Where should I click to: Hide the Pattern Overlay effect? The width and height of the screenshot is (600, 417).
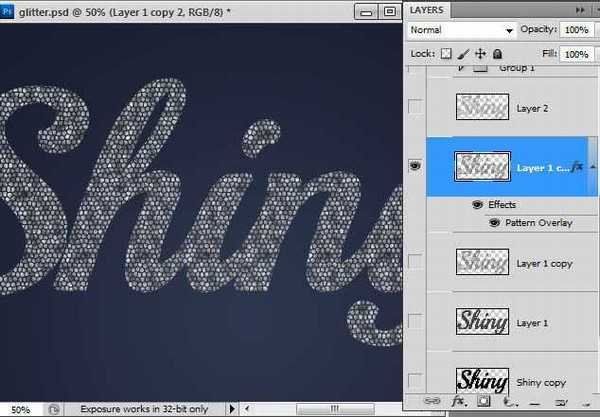pyautogui.click(x=494, y=223)
